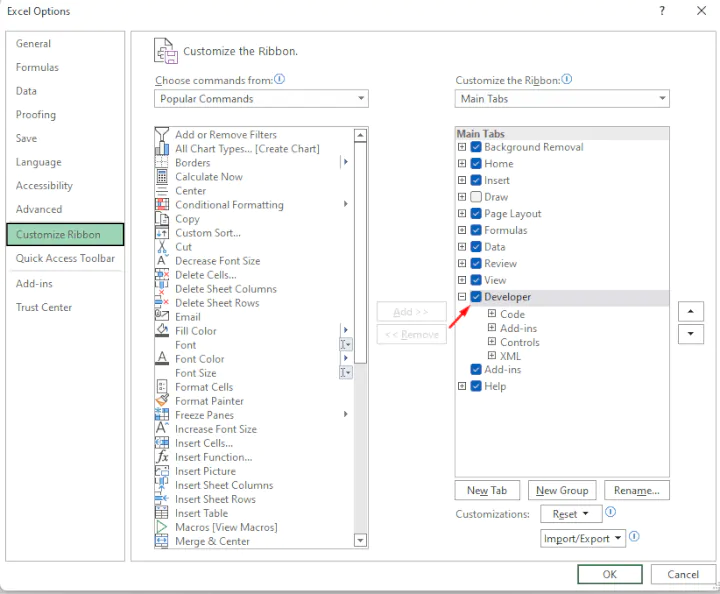Click the Insert Picture icon

coord(162,471)
